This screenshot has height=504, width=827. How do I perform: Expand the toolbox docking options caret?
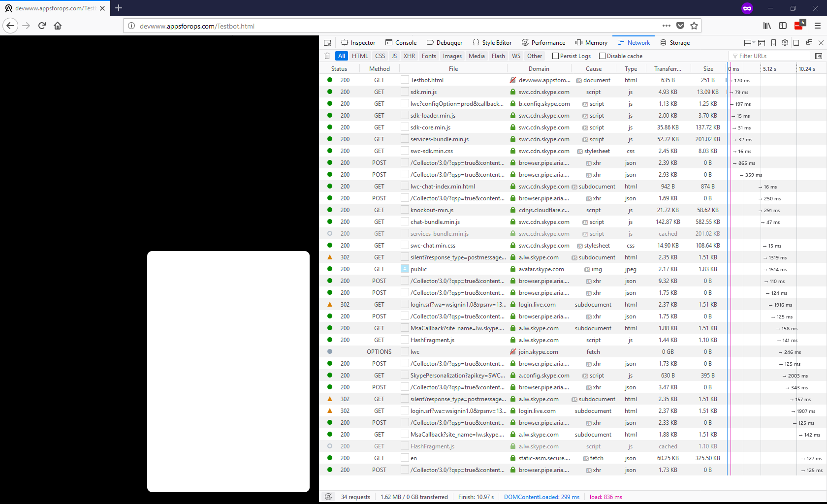753,44
